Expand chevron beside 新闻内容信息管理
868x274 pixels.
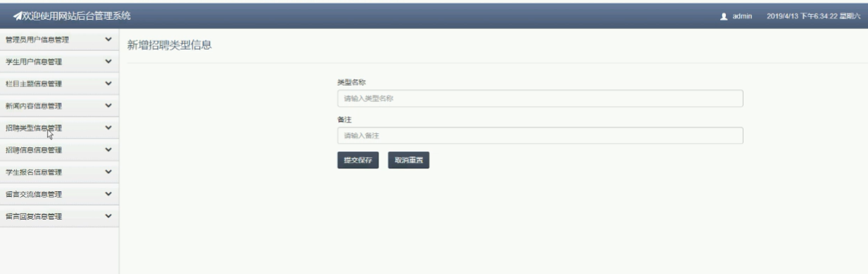point(108,105)
